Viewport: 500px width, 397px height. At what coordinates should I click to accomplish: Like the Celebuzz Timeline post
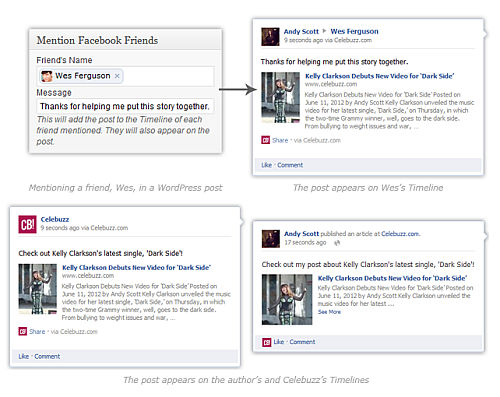point(24,356)
